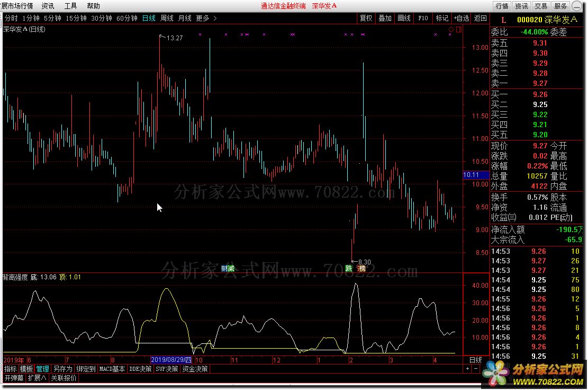Image resolution: width=588 pixels, height=390 pixels.
Task: Click the 卖一 price 9.27
Action: (540, 83)
